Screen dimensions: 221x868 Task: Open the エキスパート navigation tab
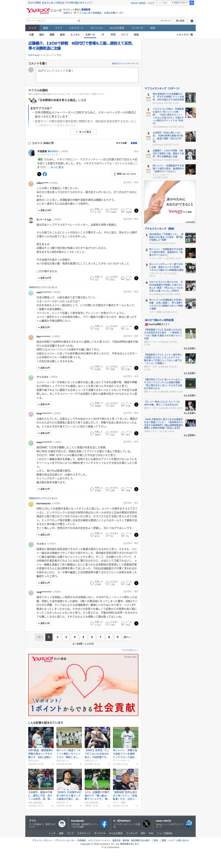click(76, 28)
